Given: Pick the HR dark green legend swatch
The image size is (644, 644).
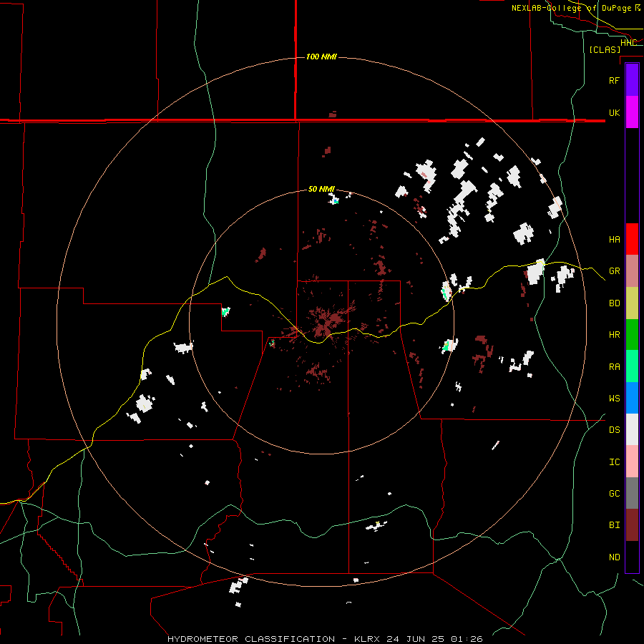Looking at the screenshot, I should click(632, 335).
